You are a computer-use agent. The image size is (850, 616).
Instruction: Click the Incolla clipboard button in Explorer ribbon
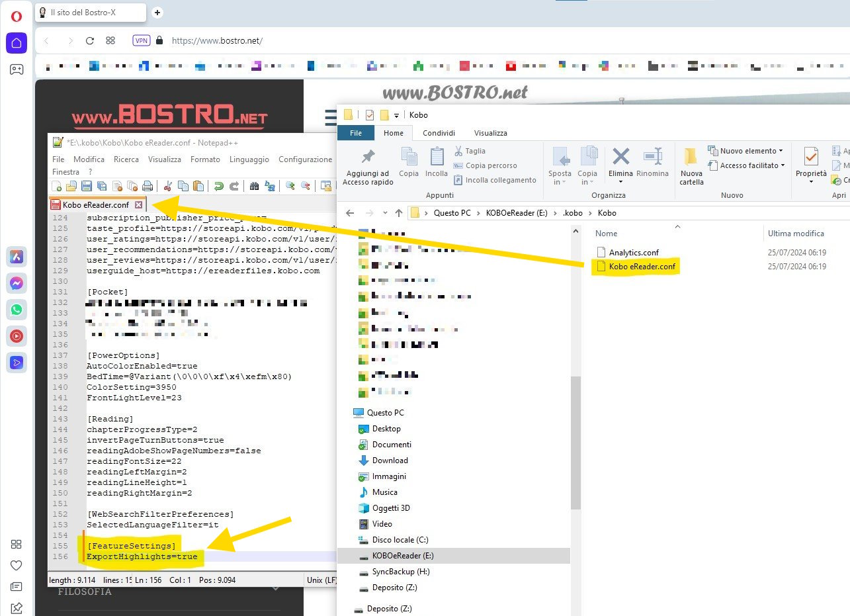437,163
